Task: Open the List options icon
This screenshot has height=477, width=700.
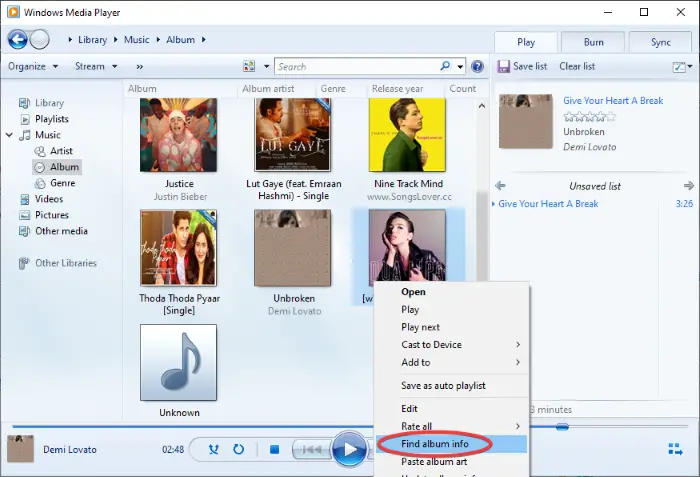Action: (679, 67)
